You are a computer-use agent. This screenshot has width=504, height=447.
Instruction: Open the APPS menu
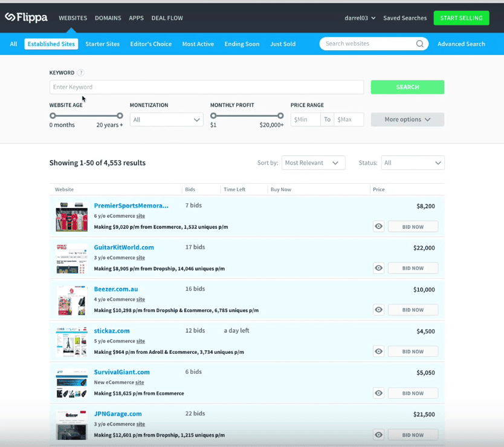click(x=137, y=18)
